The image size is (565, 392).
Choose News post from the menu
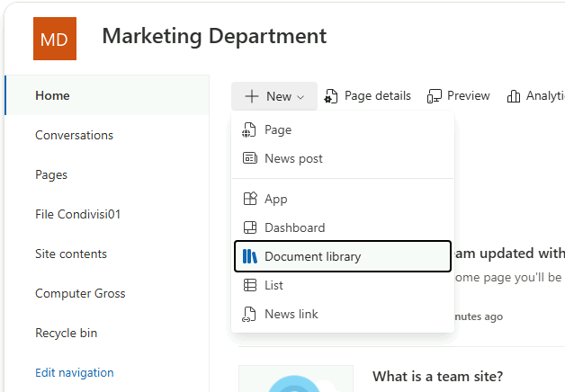(x=343, y=158)
